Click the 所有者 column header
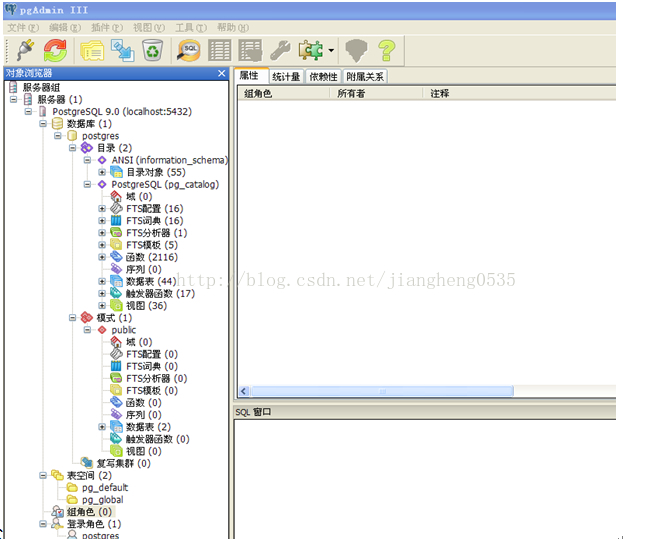672x539 pixels. [376, 93]
